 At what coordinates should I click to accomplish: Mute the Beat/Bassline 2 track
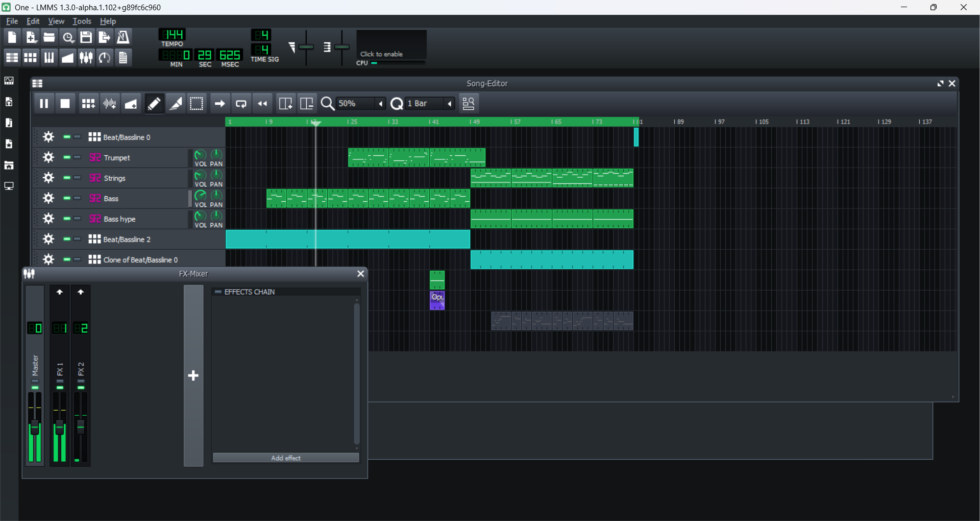67,239
